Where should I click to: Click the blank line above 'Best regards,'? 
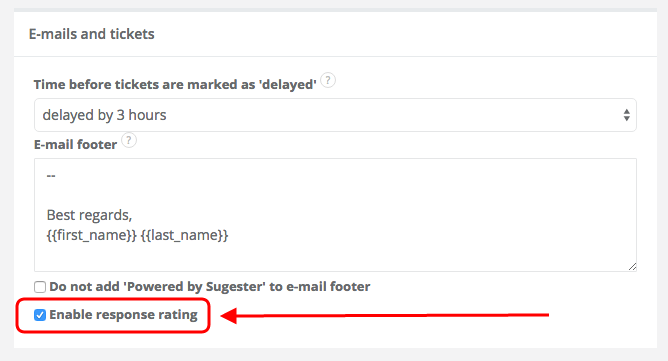335,195
